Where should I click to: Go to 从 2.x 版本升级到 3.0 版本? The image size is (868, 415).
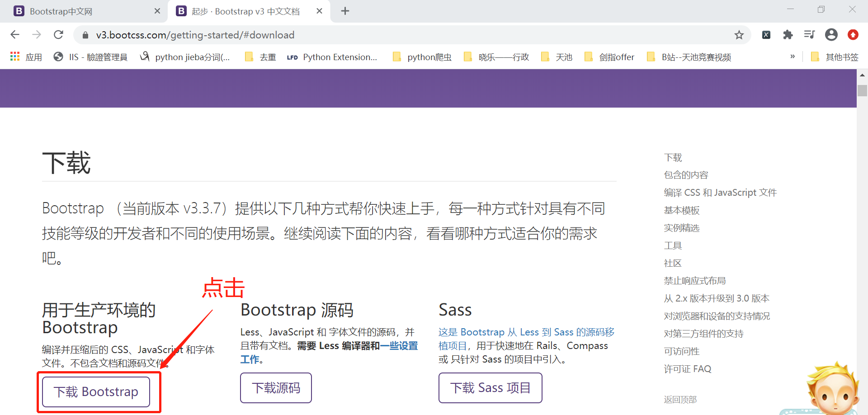tap(717, 299)
